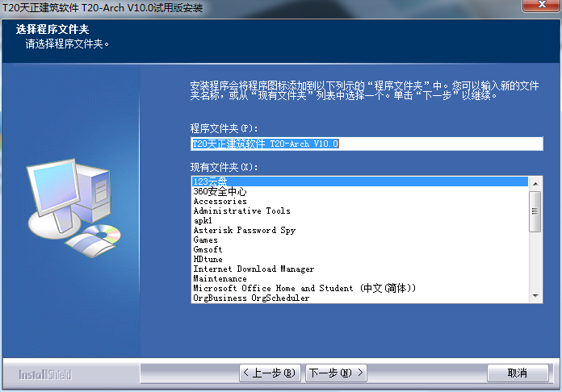562x392 pixels.
Task: Click the 下一步(N) next button
Action: (x=336, y=373)
